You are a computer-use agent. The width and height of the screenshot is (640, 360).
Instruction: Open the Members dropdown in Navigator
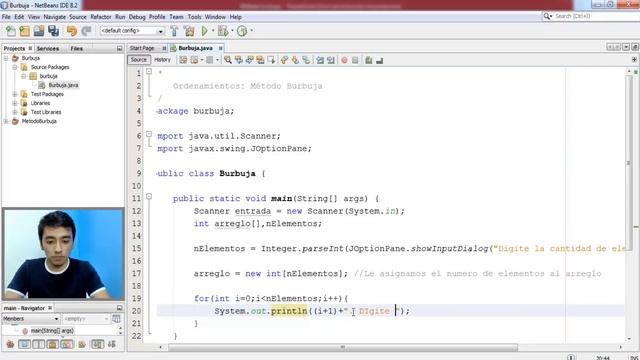(31, 319)
